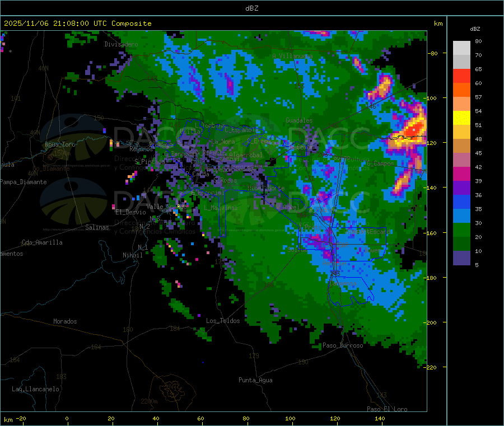Click the La_Nora place label
The height and width of the screenshot is (426, 504).
pyautogui.click(x=223, y=142)
